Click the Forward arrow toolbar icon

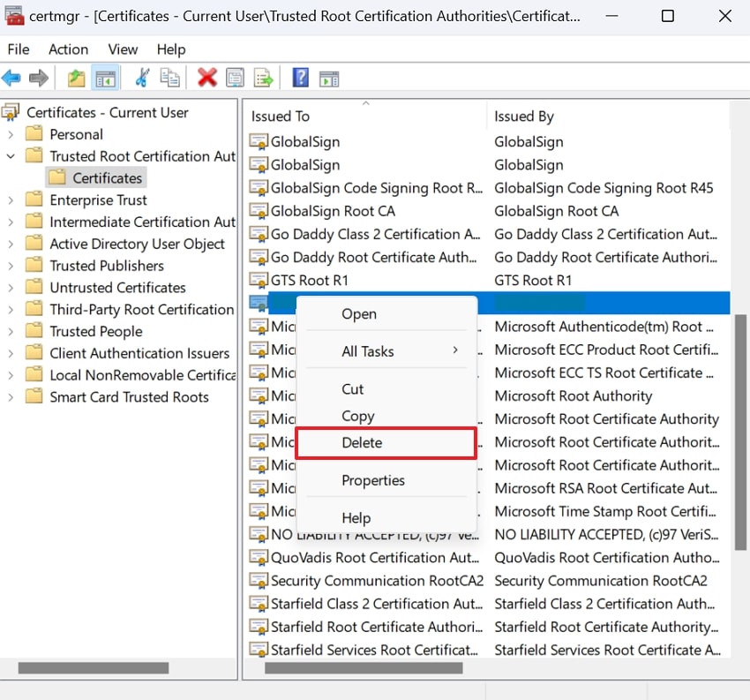pos(39,78)
